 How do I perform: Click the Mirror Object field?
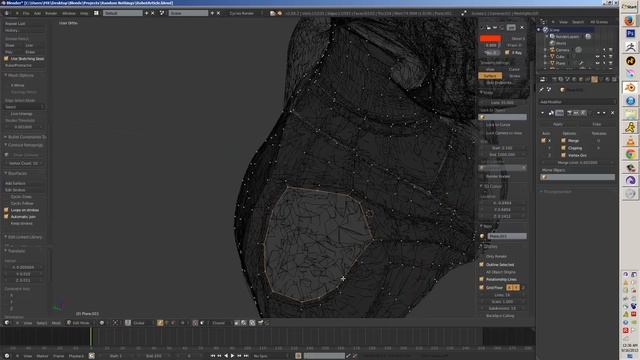click(x=578, y=177)
